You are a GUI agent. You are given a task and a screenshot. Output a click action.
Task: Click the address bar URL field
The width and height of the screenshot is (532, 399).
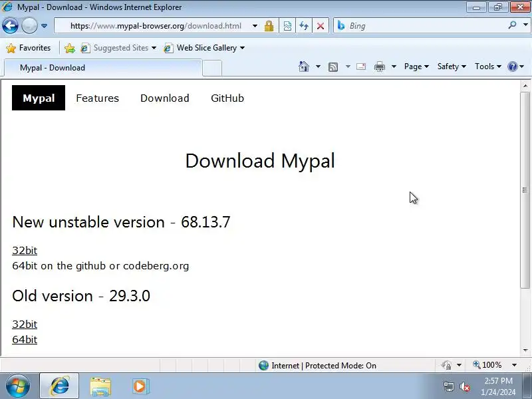tap(156, 26)
